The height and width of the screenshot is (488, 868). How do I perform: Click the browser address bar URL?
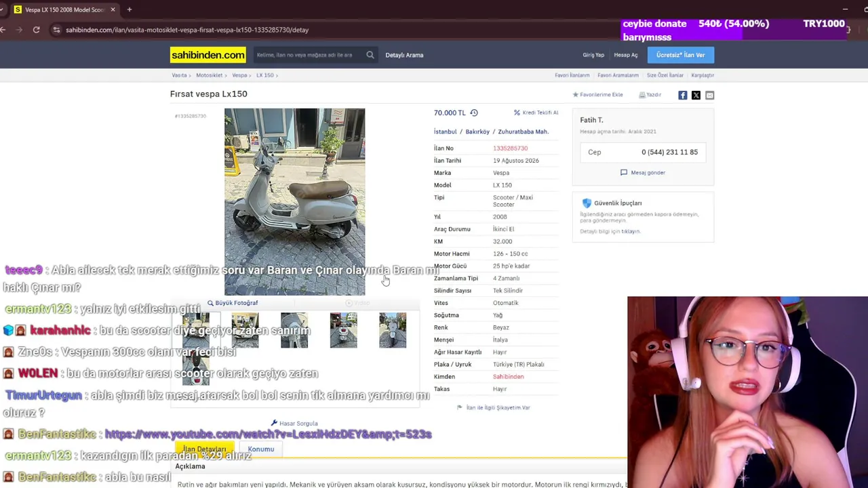click(187, 30)
